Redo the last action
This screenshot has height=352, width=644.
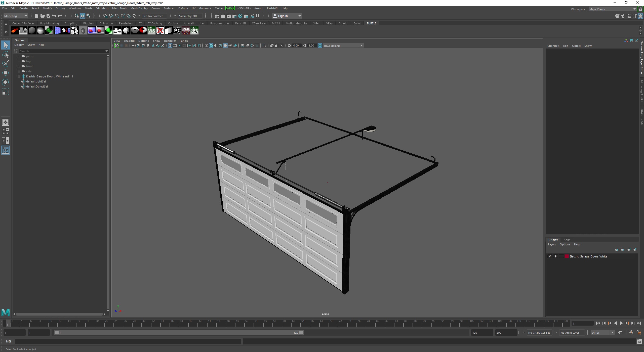[60, 16]
